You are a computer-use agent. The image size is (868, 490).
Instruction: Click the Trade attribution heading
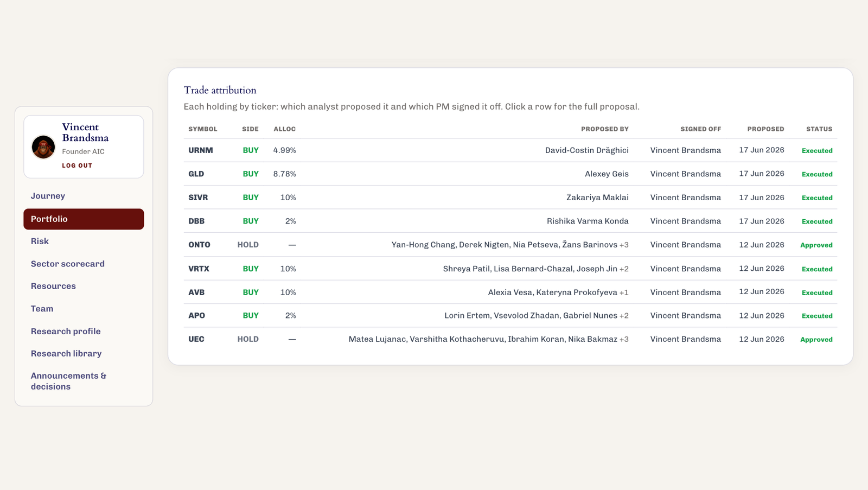pyautogui.click(x=220, y=90)
